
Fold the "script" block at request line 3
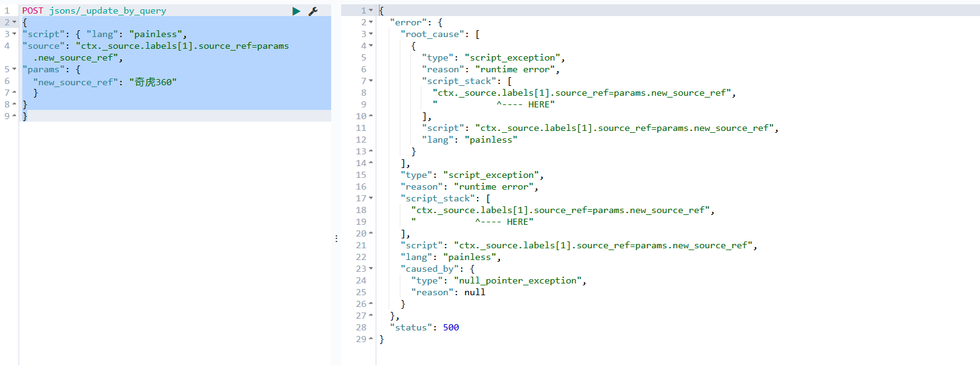tap(14, 34)
